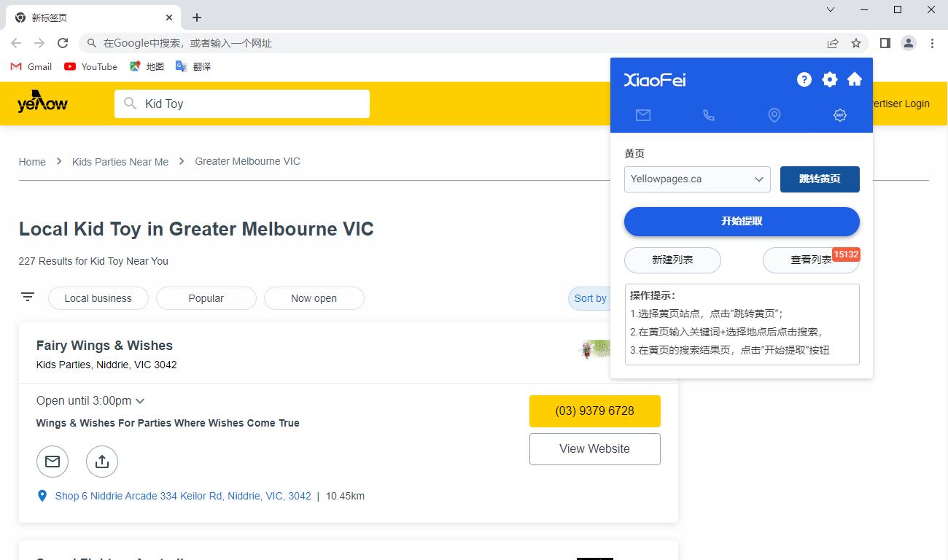948x560 pixels.
Task: Expand the Open until 3:00pm hours chevron
Action: (x=140, y=400)
